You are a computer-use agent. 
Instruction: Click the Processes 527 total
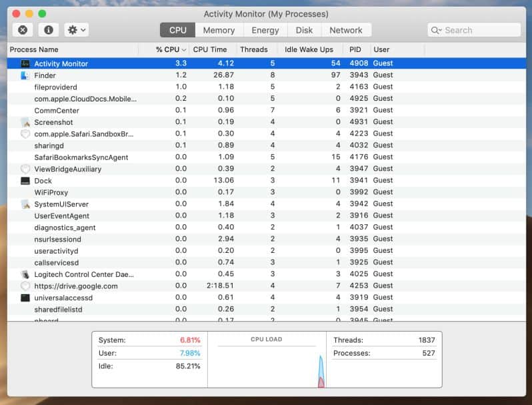(429, 354)
